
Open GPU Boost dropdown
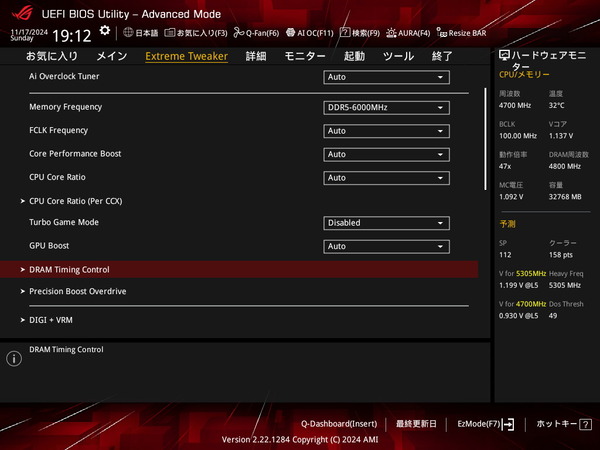(386, 246)
